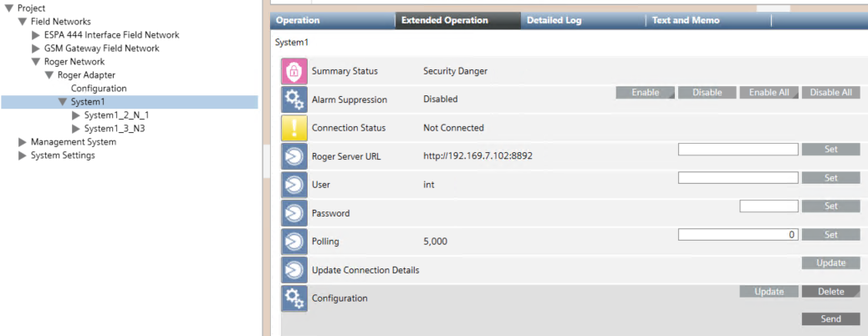
Task: Click the Update Connection Details icon
Action: [294, 270]
